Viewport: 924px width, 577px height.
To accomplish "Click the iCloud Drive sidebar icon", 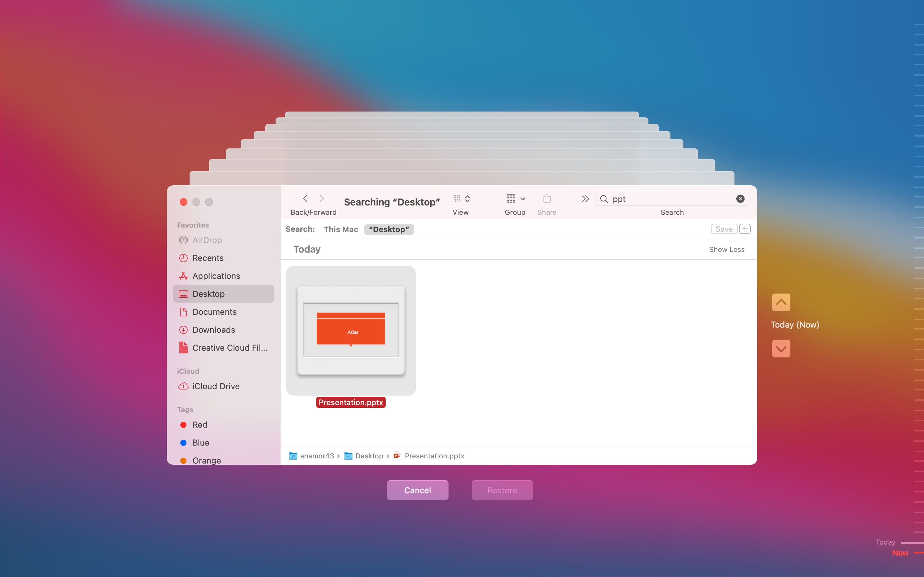I will click(x=184, y=386).
